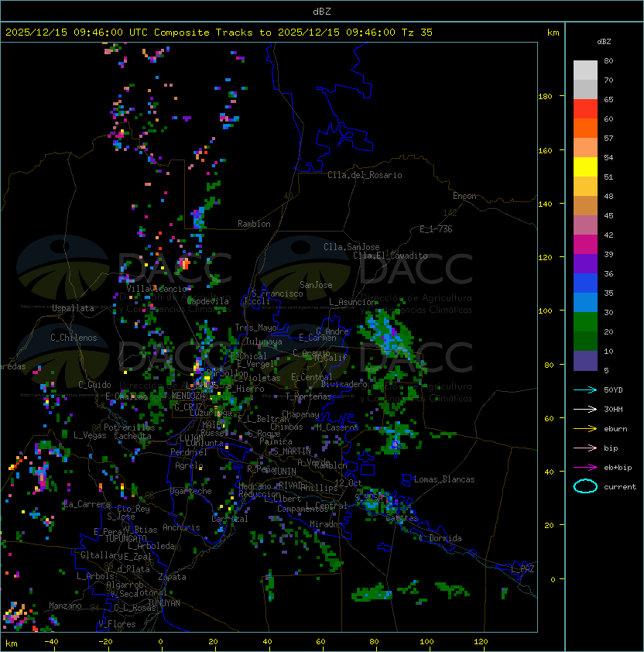Click the 'Perdriel' map label
This screenshot has width=644, height=652.
189,451
